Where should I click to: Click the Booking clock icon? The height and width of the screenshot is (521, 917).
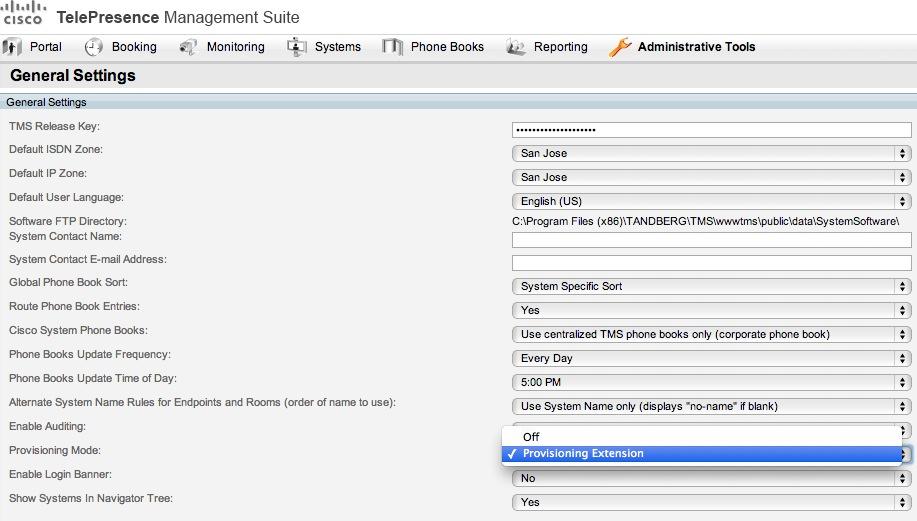pyautogui.click(x=94, y=47)
